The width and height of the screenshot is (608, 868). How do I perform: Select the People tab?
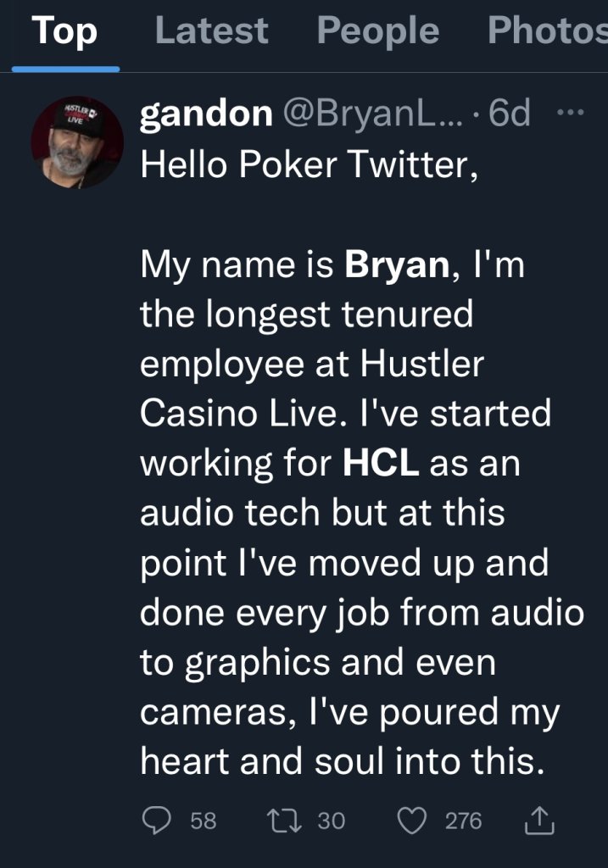click(x=377, y=32)
